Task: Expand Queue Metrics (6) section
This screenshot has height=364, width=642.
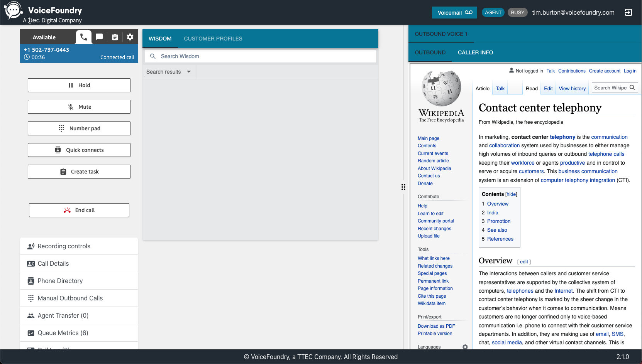Action: [x=79, y=333]
